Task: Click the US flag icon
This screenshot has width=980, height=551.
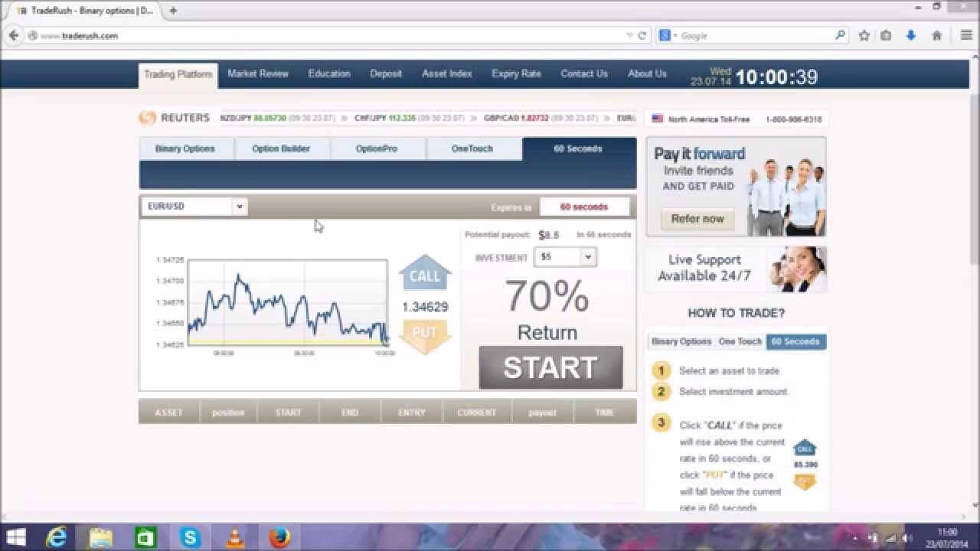Action: click(658, 119)
